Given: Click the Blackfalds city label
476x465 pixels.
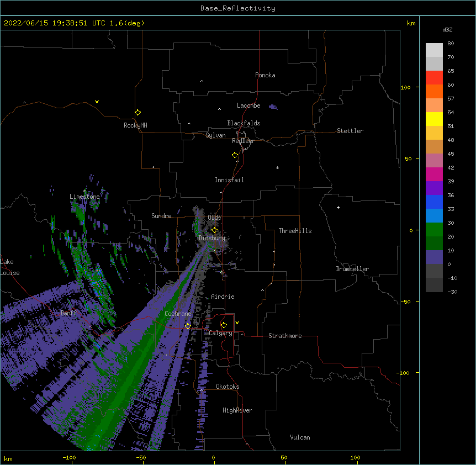Looking at the screenshot, I should coord(244,123).
